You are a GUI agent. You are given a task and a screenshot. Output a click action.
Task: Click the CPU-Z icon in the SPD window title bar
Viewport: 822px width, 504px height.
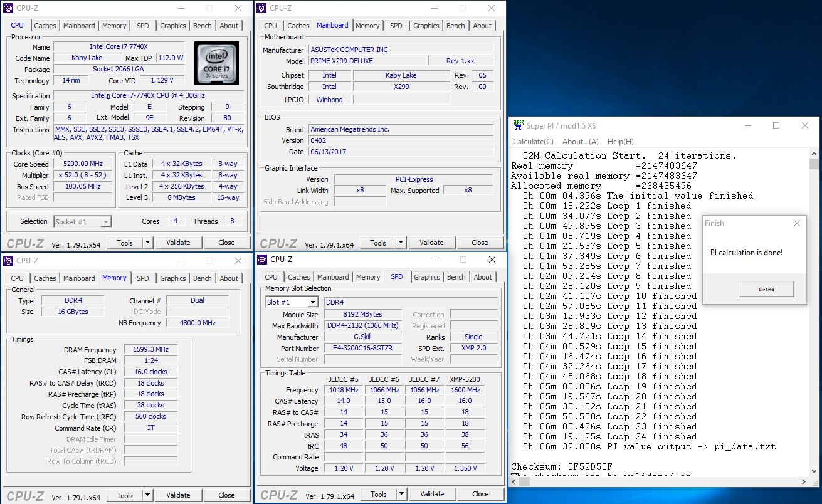[262, 260]
